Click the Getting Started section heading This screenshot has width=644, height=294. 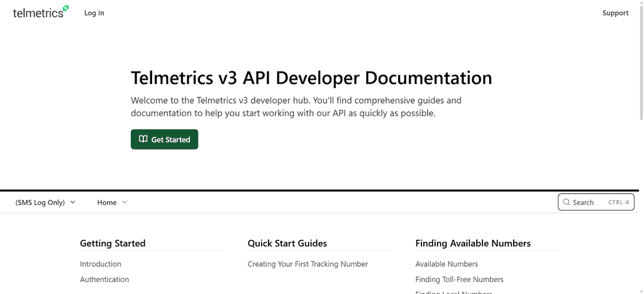[x=113, y=243]
